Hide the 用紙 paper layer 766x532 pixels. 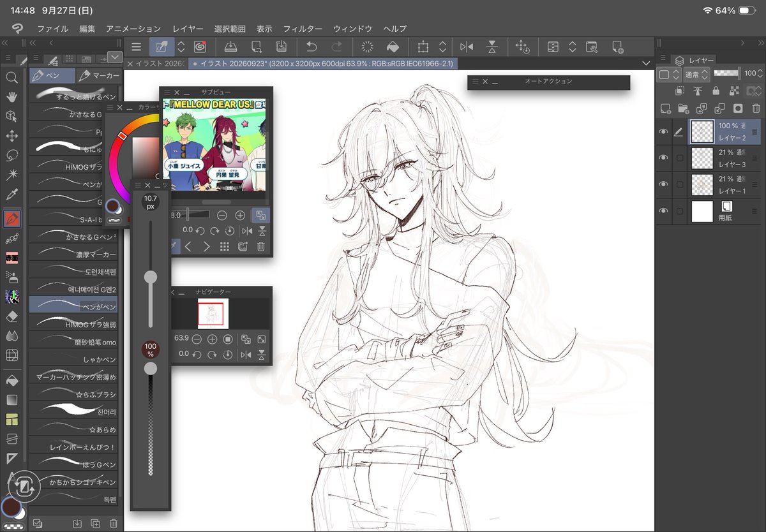tap(664, 211)
